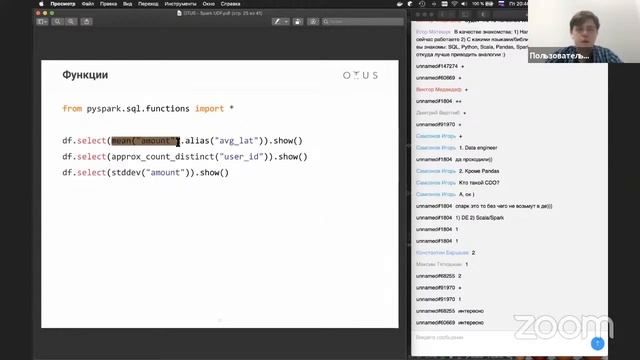640x360 pixels.
Task: Open the sidebar view dropdown in Preview
Action: coord(42,22)
